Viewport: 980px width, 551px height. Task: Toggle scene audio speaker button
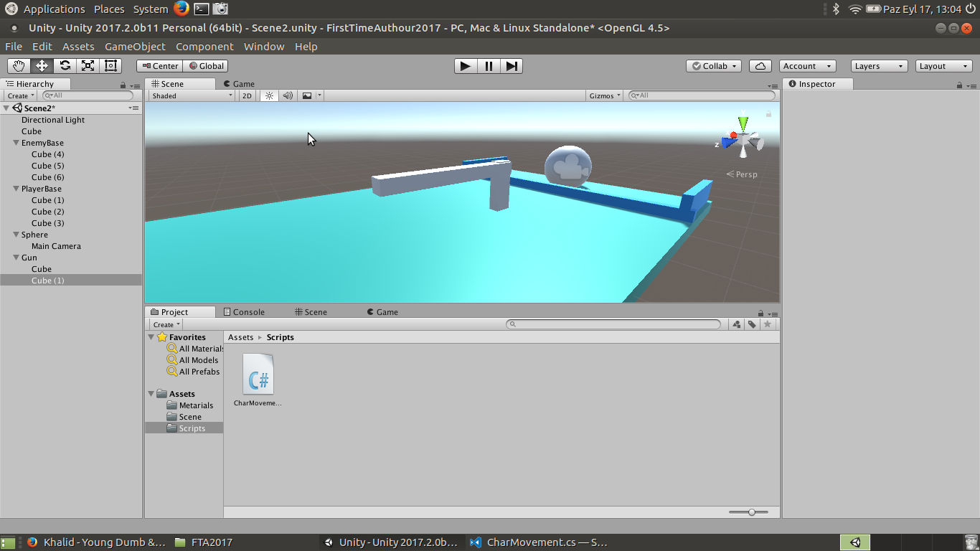click(x=288, y=95)
